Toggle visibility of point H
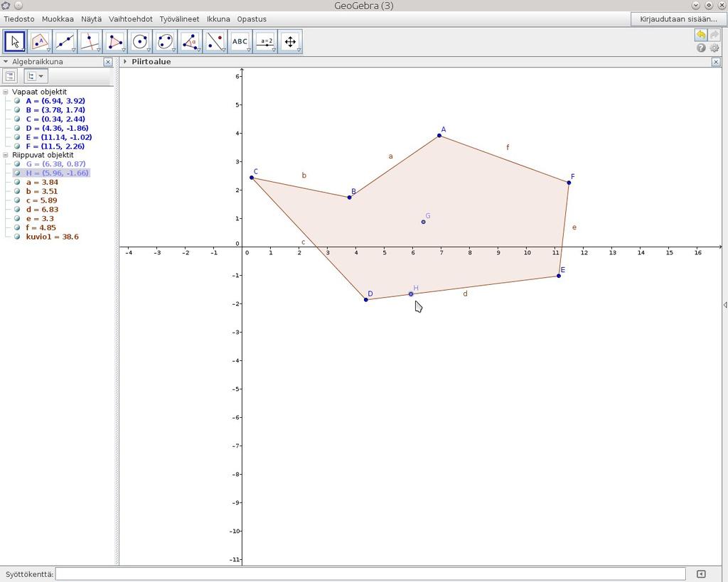This screenshot has width=728, height=582. coord(17,173)
